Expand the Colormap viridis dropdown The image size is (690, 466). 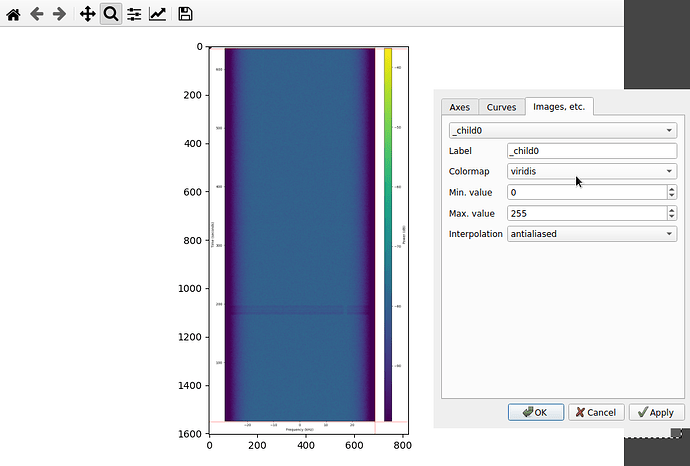coord(592,171)
